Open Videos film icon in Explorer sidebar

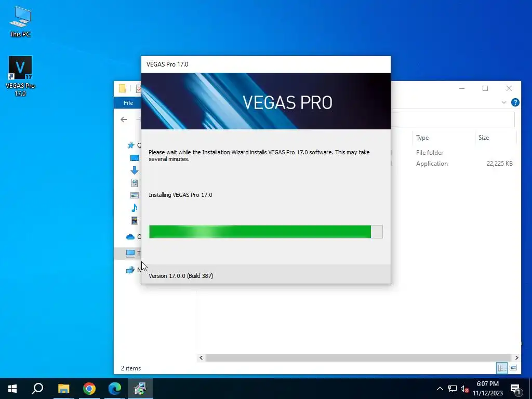[x=135, y=220]
